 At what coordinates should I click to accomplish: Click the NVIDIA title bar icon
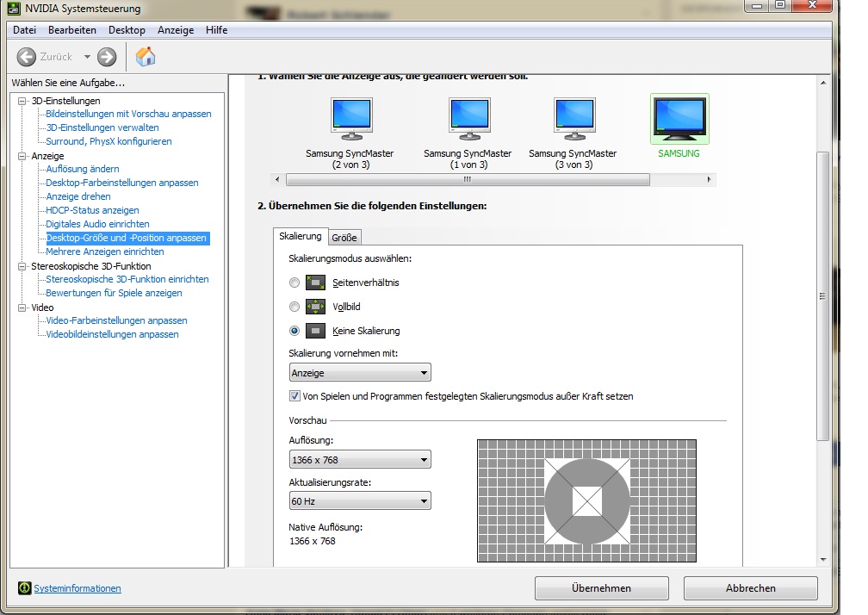[x=14, y=9]
